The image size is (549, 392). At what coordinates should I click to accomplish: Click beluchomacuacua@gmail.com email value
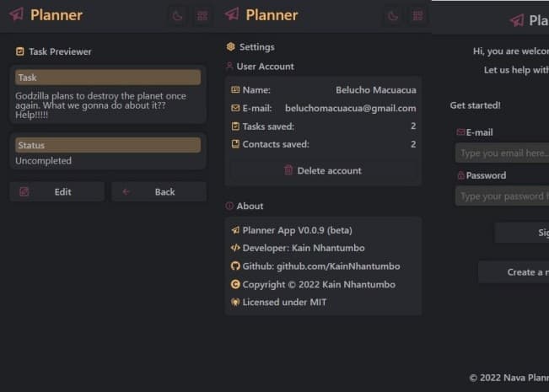pyautogui.click(x=351, y=109)
